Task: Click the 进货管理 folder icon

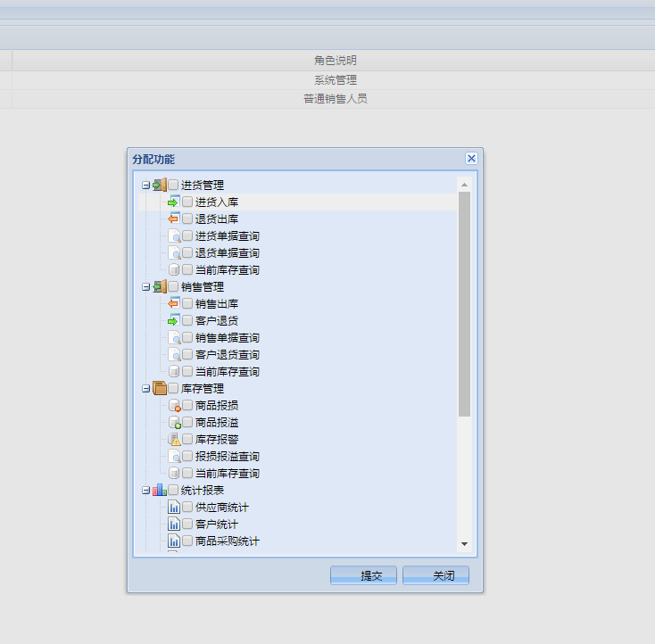Action: tap(160, 185)
